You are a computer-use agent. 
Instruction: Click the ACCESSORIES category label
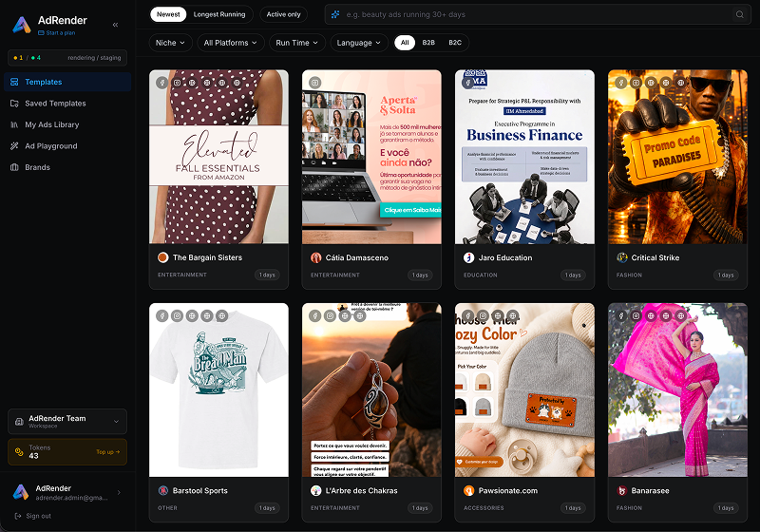tap(484, 508)
